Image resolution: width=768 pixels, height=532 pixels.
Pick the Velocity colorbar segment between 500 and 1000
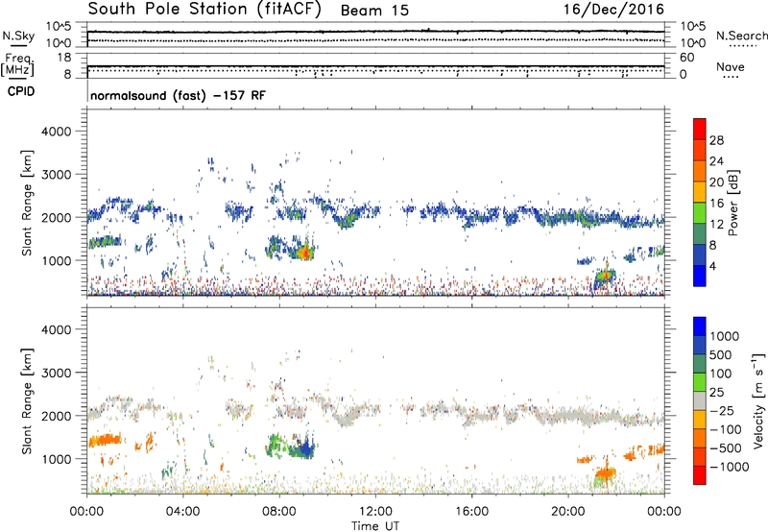(700, 345)
